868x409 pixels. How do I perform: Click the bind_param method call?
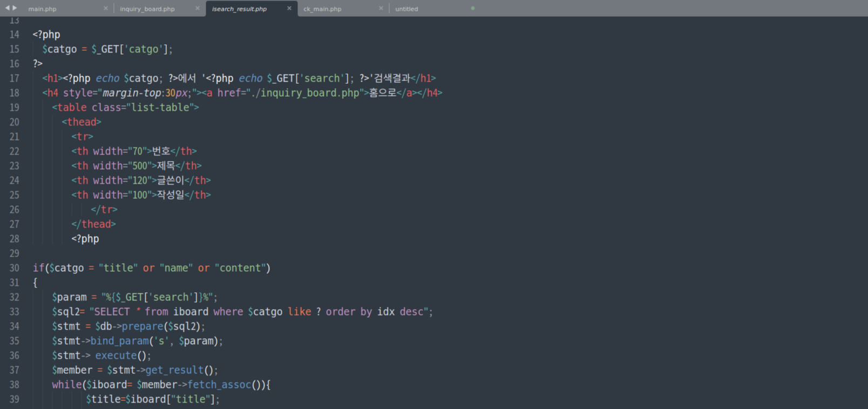[x=119, y=341]
